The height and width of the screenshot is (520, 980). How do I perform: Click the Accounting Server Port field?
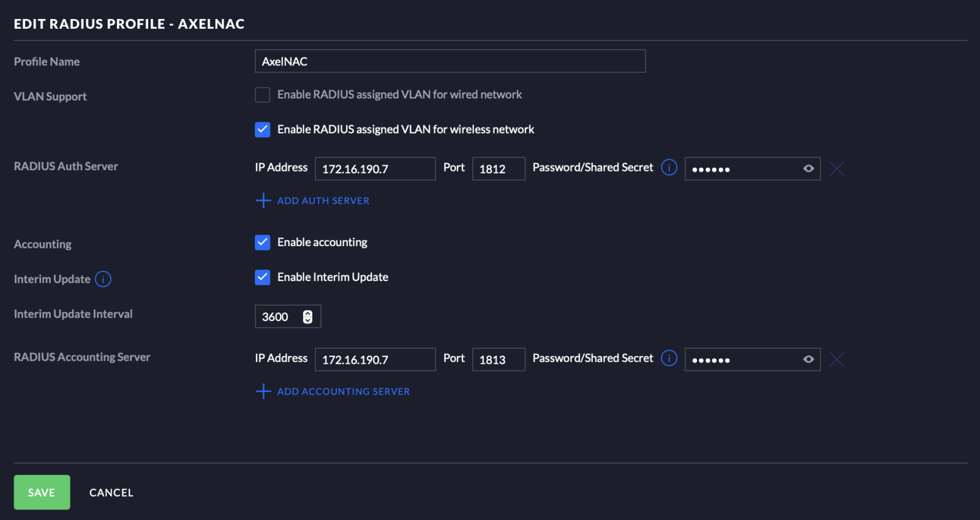coord(499,360)
